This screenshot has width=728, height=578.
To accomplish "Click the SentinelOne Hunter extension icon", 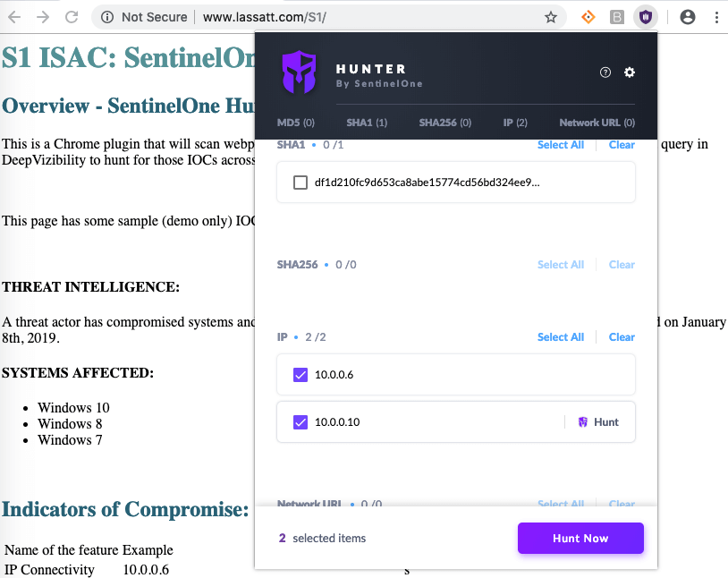I will (645, 17).
